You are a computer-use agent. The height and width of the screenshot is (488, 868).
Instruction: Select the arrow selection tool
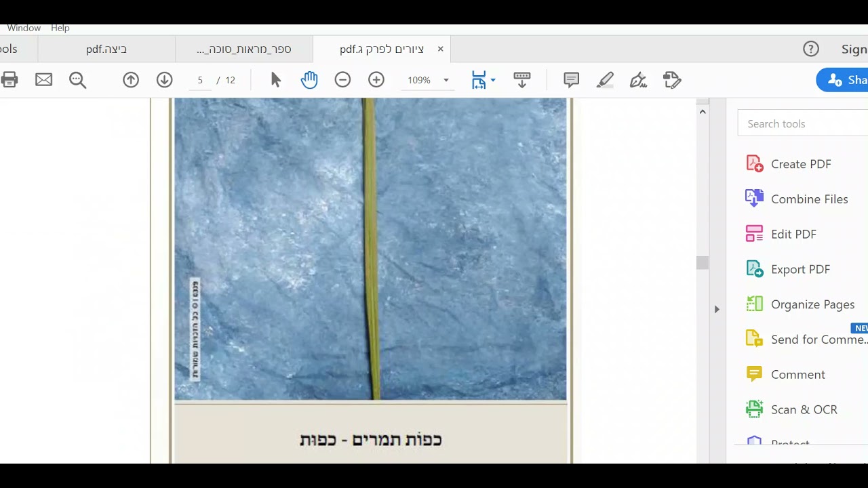tap(275, 80)
